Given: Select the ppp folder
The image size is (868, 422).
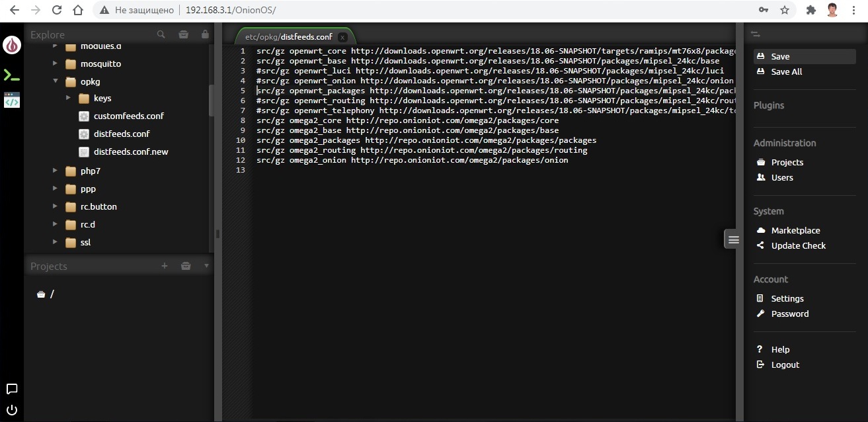Looking at the screenshot, I should (88, 189).
